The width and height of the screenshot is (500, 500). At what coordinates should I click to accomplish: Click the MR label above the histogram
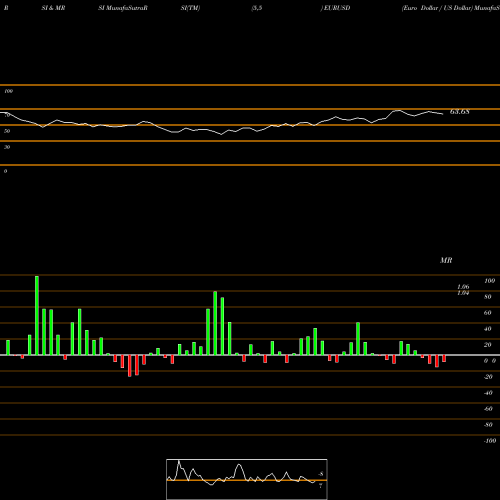(x=446, y=260)
